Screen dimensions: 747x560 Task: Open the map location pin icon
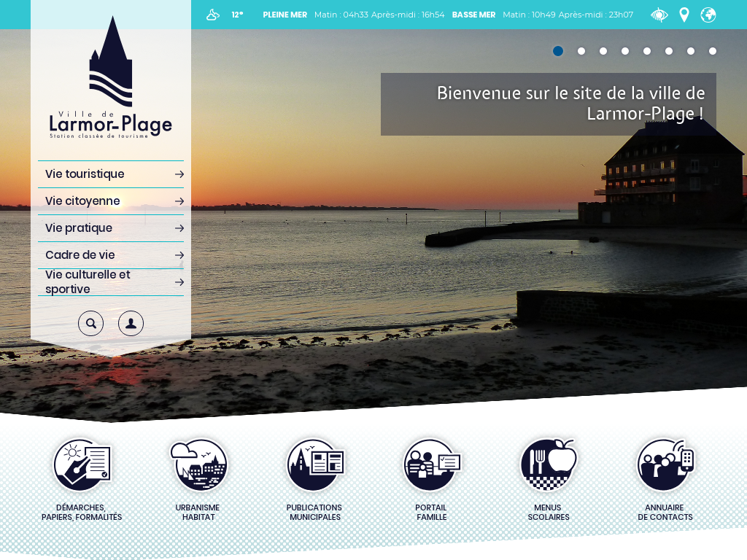pyautogui.click(x=684, y=15)
